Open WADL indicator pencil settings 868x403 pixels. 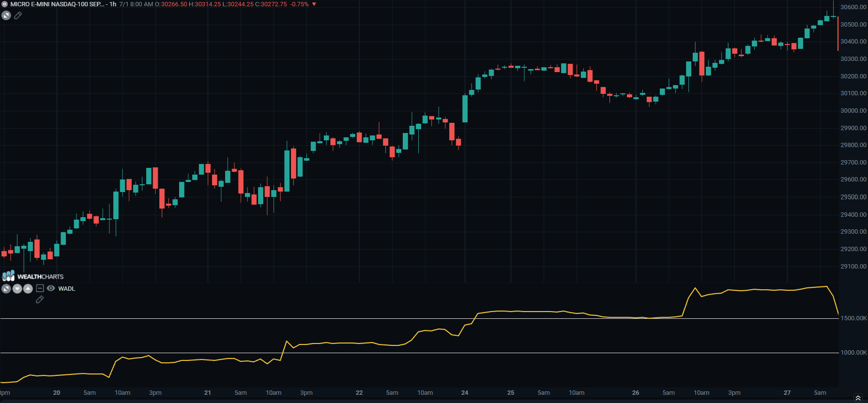tap(40, 299)
